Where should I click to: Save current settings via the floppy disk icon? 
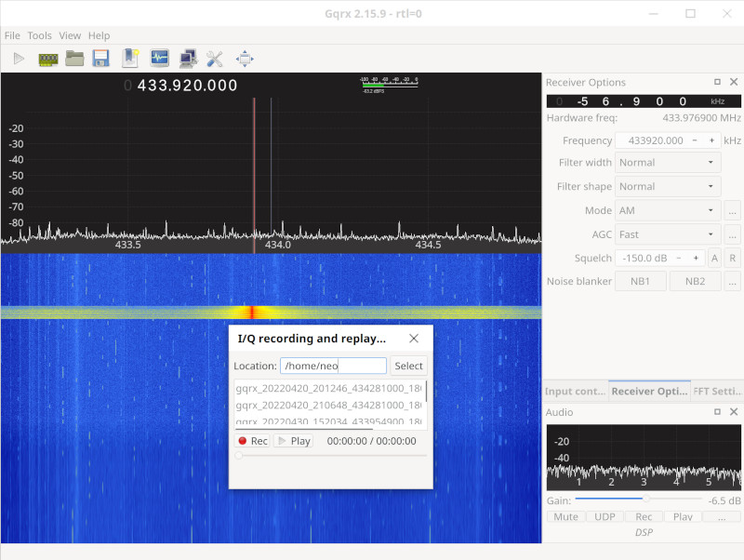(100, 58)
